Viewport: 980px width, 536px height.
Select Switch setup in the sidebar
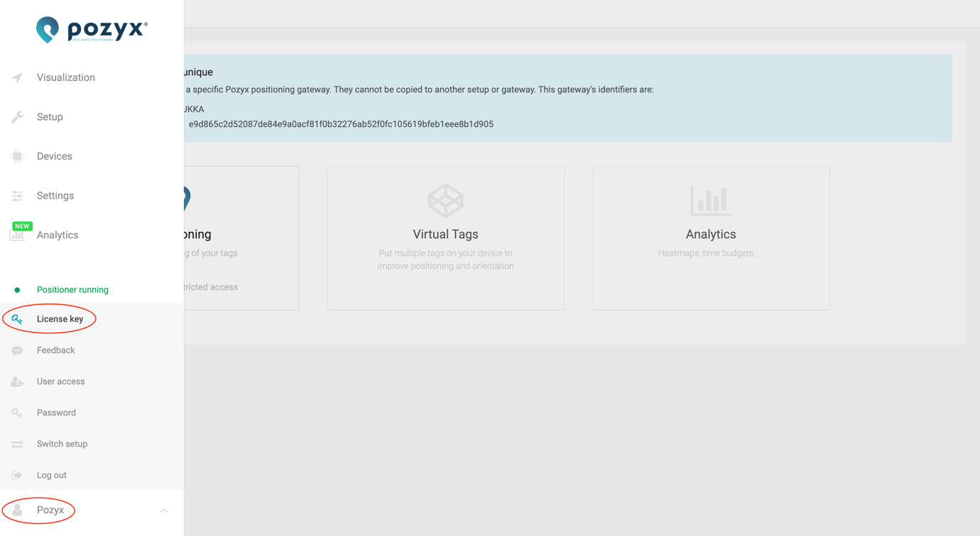pyautogui.click(x=62, y=444)
